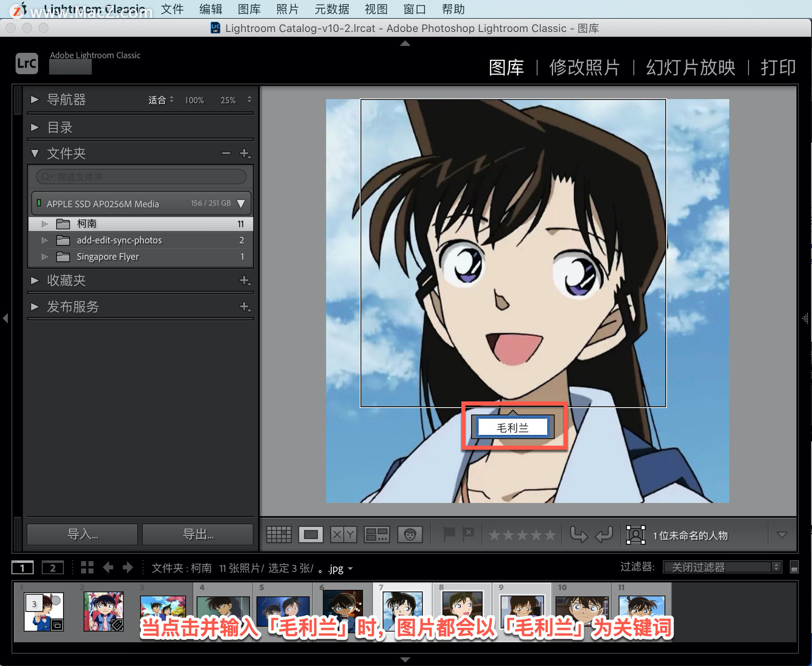Rotate photo clockwise

click(x=604, y=535)
